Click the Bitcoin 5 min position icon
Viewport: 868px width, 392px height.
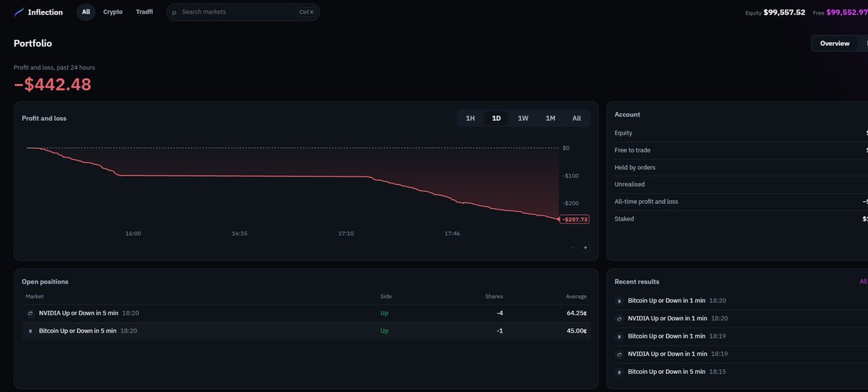pyautogui.click(x=30, y=331)
